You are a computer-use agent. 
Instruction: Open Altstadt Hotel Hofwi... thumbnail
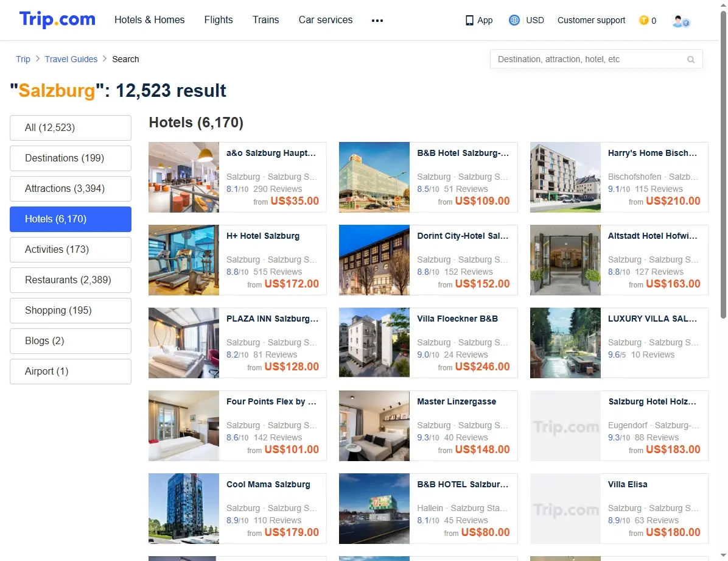(565, 260)
